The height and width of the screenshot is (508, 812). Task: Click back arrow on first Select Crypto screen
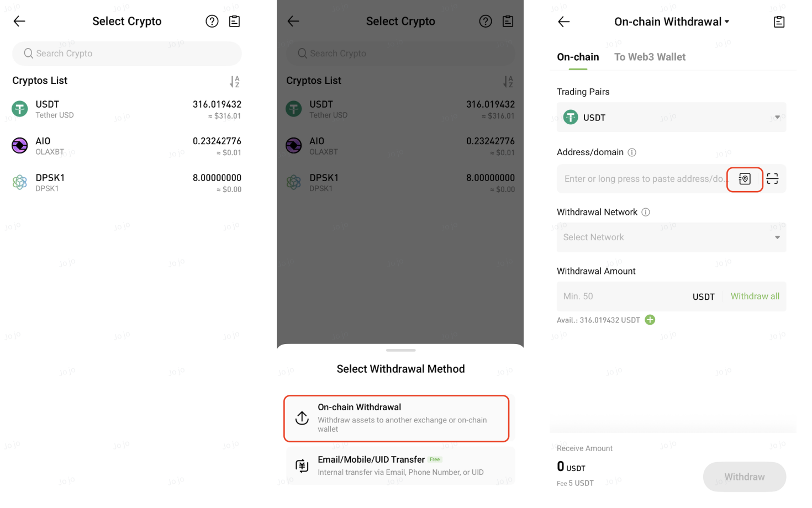coord(19,22)
